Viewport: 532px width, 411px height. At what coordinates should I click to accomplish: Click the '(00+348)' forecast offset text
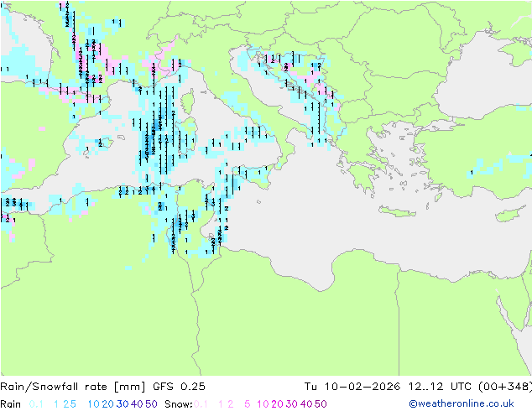pos(504,387)
